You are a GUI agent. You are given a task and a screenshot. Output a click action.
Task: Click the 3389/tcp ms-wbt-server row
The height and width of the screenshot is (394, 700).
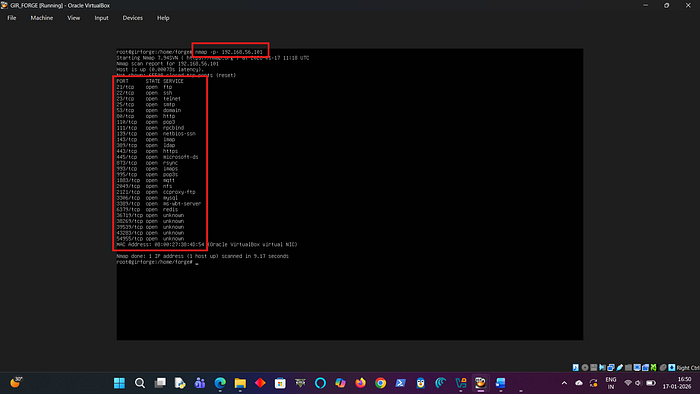tap(159, 203)
